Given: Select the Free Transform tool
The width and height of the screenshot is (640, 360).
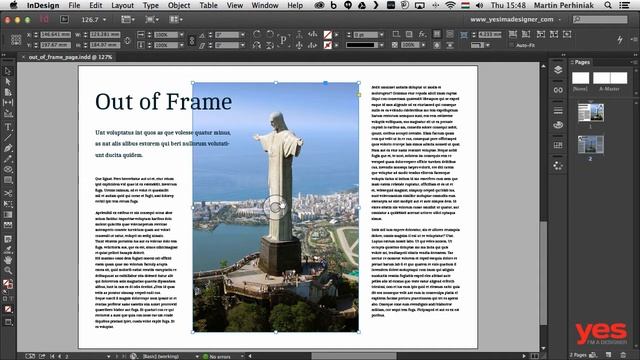Looking at the screenshot, I should pos(8,204).
